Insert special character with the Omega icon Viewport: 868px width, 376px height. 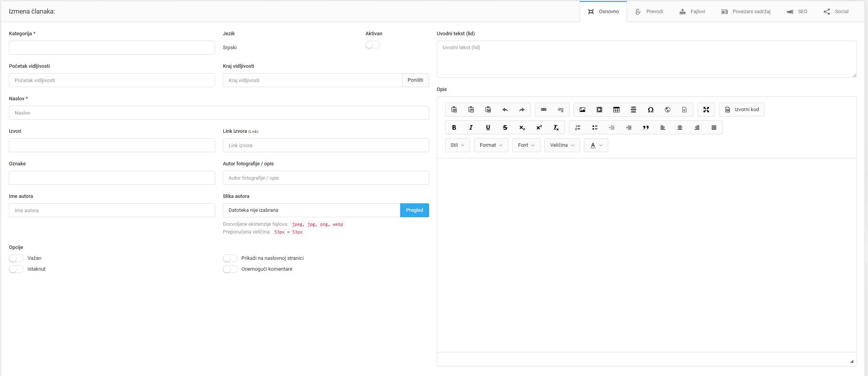pyautogui.click(x=651, y=110)
